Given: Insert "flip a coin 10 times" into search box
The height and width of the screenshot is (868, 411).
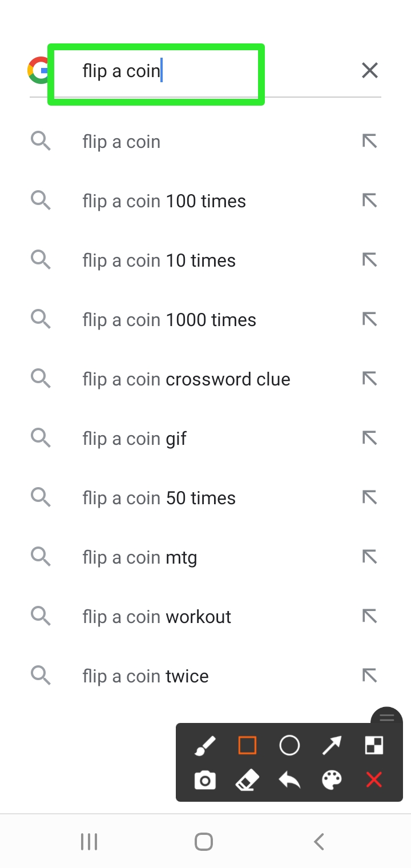Looking at the screenshot, I should coord(370,260).
